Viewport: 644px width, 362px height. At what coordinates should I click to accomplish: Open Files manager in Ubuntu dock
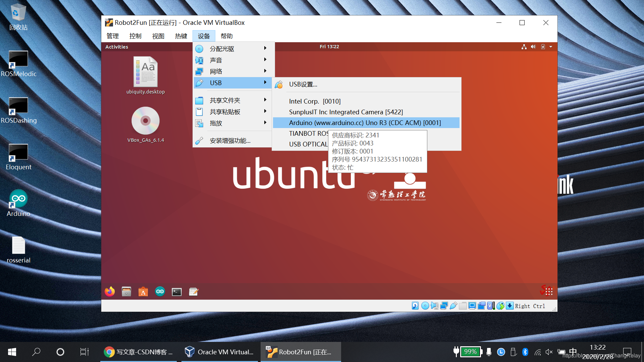click(x=126, y=292)
